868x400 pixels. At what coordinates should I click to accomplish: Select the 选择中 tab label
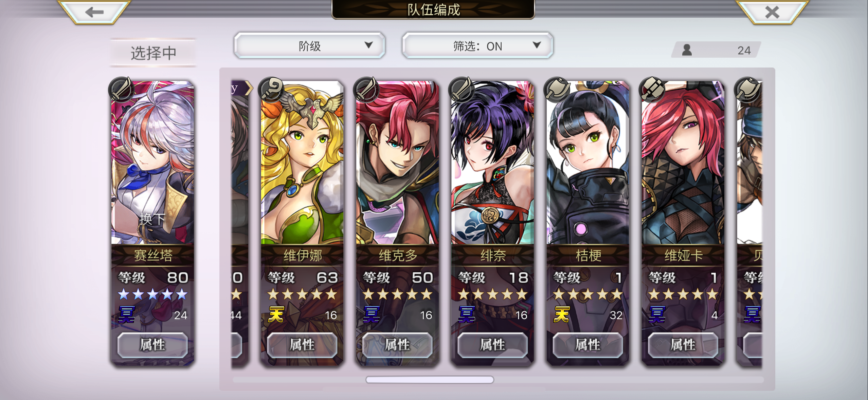[x=153, y=53]
